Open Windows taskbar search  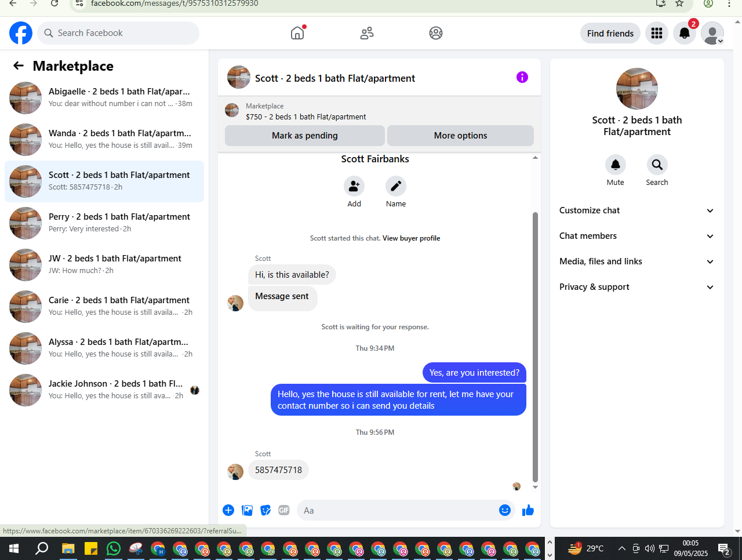pyautogui.click(x=42, y=548)
